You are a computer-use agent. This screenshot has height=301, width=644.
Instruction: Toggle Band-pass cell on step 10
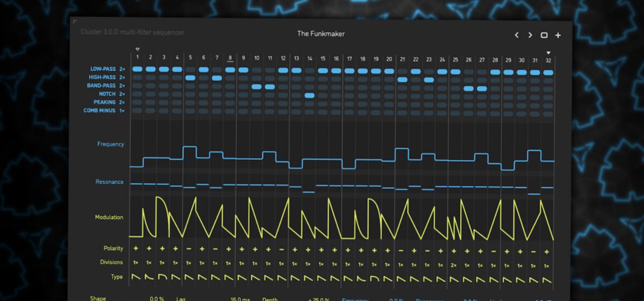coord(257,87)
